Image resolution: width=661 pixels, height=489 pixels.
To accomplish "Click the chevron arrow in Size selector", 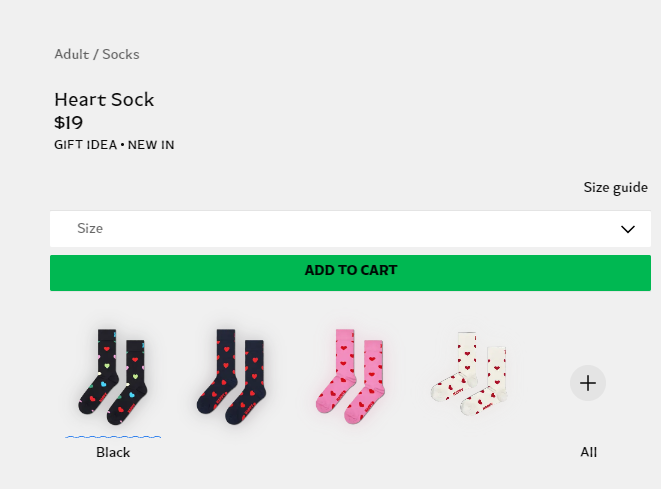I will 628,229.
